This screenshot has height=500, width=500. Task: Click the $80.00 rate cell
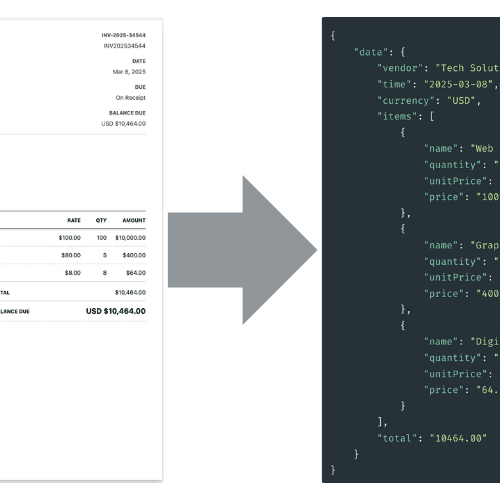(x=71, y=255)
